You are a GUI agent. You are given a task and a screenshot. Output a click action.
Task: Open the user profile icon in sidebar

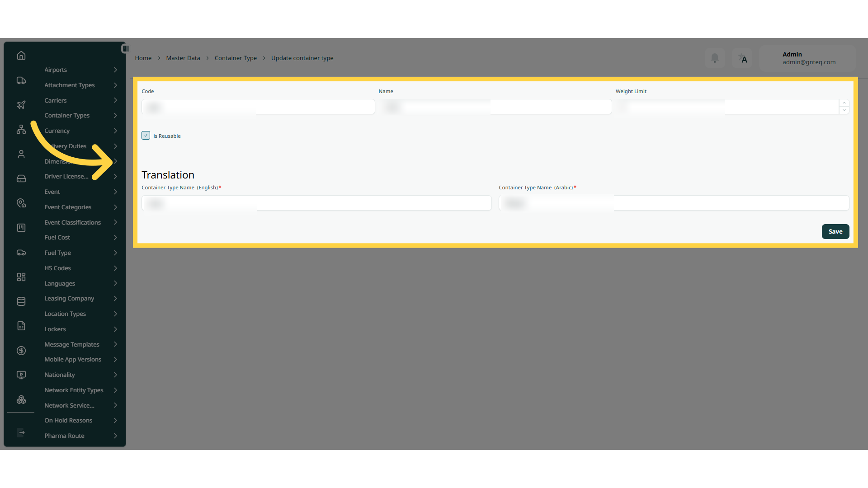point(21,154)
